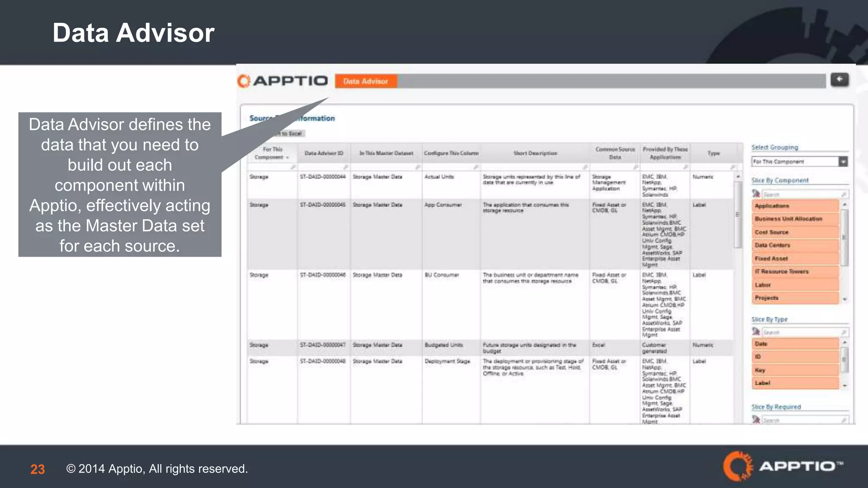Screen dimensions: 868x488
Task: Click the Configure This Column header
Action: point(451,153)
